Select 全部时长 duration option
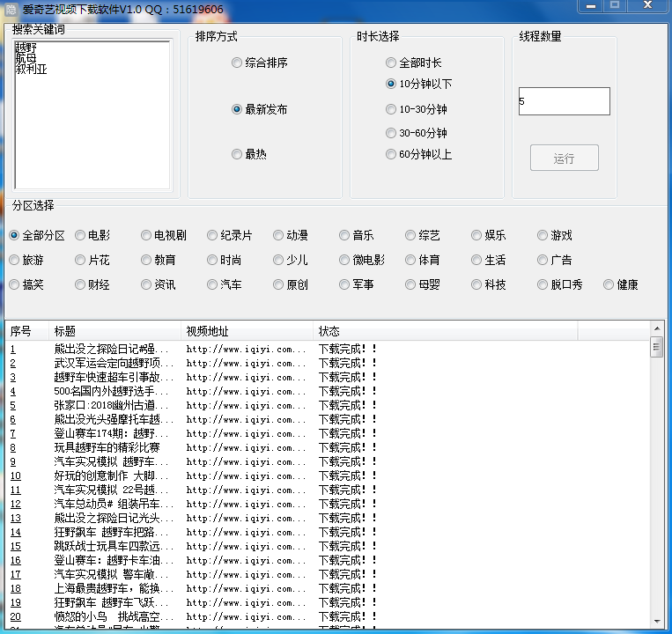This screenshot has width=672, height=634. (414, 63)
